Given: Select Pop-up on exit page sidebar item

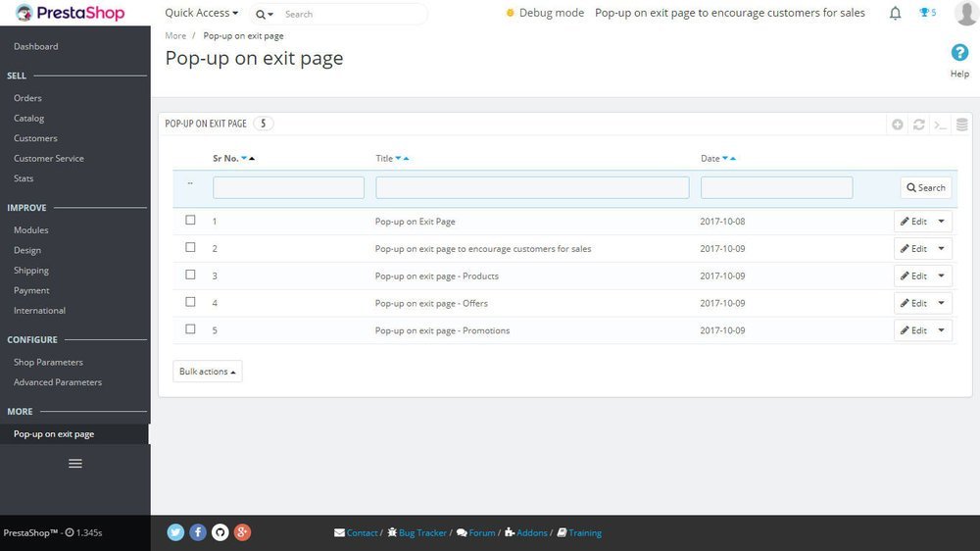Looking at the screenshot, I should coord(74,434).
